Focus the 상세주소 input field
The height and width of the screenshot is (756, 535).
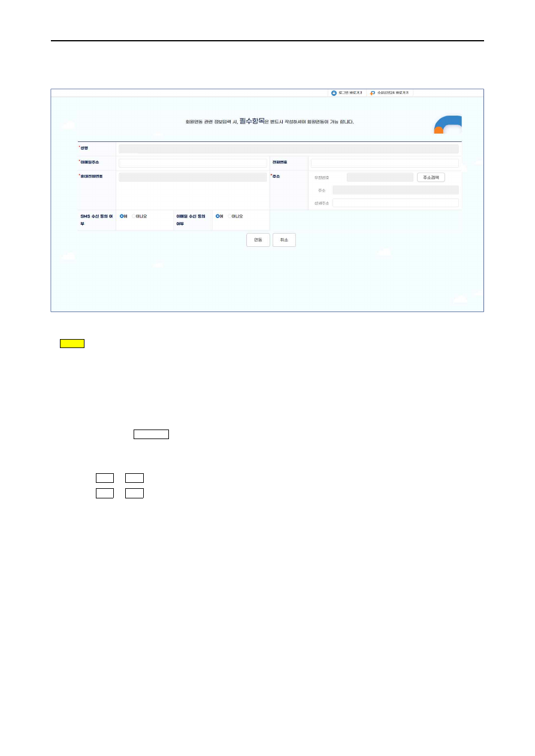[x=395, y=203]
